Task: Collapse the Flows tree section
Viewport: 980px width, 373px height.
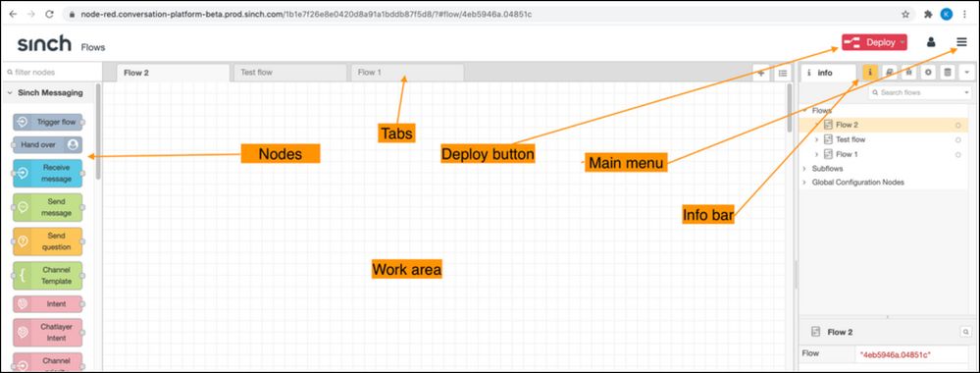Action: [804, 111]
